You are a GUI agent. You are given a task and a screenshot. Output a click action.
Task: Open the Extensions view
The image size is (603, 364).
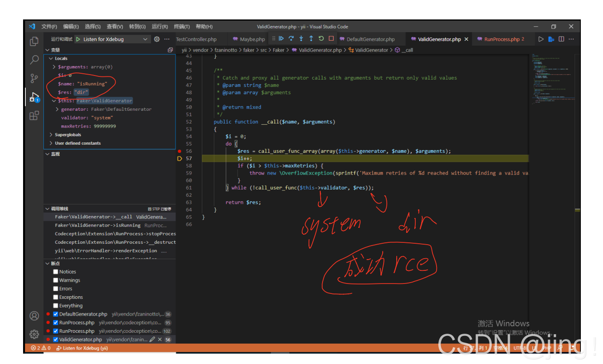click(x=34, y=116)
